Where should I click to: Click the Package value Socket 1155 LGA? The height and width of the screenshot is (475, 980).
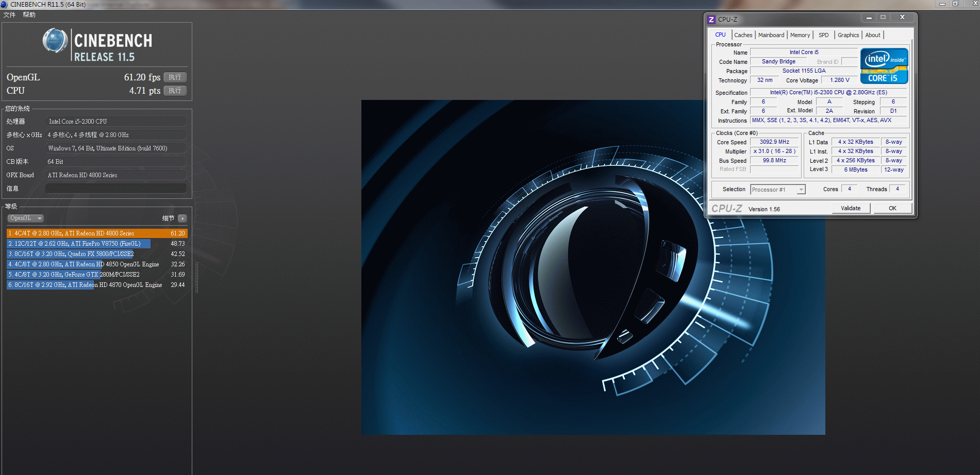click(x=804, y=71)
